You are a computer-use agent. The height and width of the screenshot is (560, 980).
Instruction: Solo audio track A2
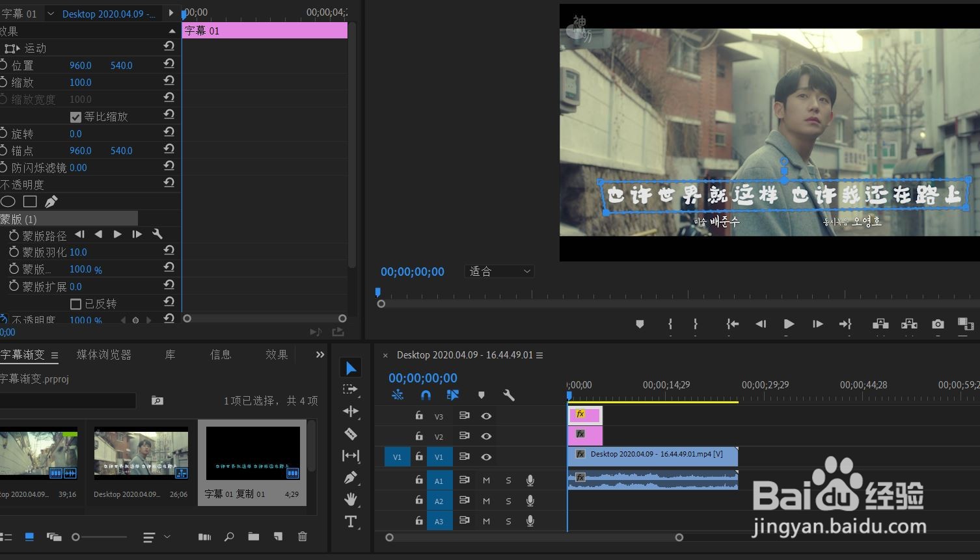coord(508,501)
